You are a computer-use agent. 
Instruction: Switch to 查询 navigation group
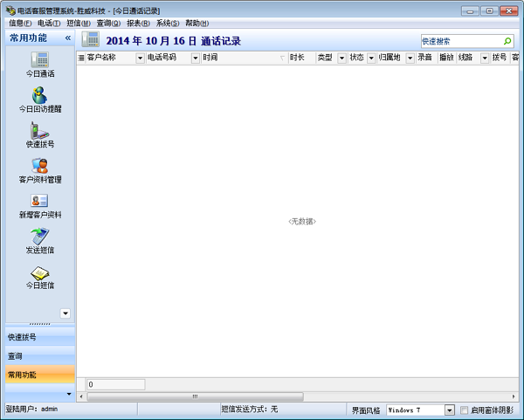point(40,356)
